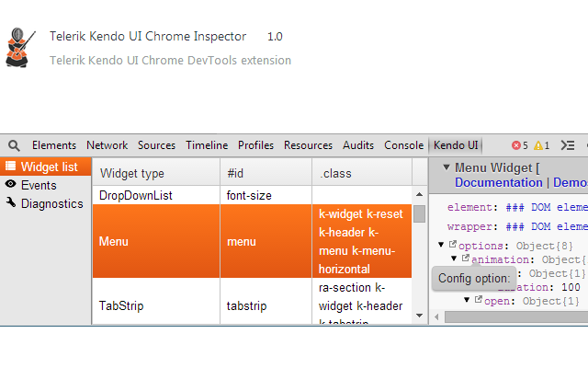Open the Sources tab
This screenshot has height=368, width=588.
[156, 145]
